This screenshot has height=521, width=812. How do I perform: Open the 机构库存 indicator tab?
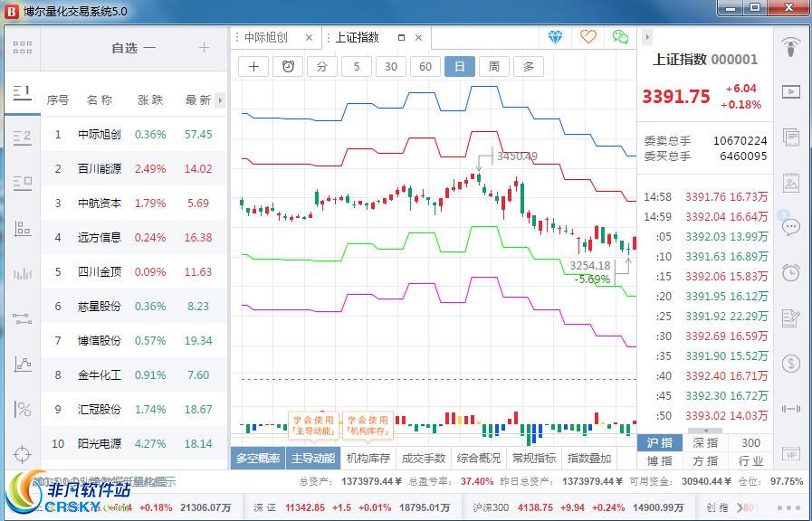point(368,459)
